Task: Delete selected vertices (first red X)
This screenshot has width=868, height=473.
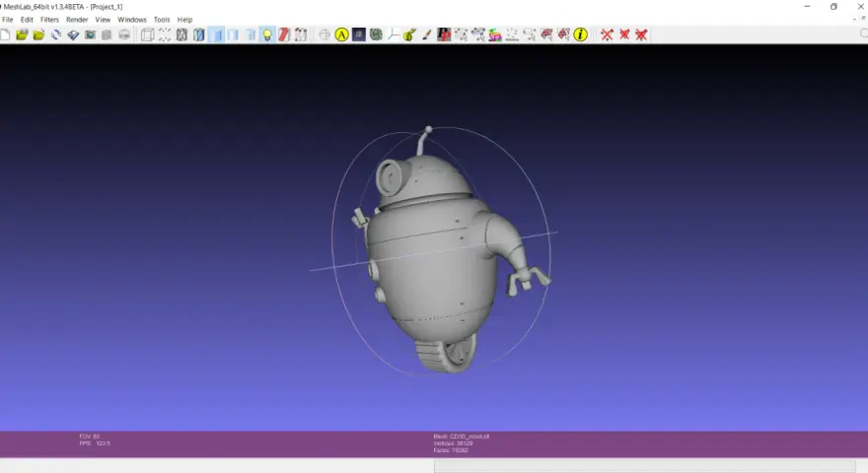Action: (608, 34)
